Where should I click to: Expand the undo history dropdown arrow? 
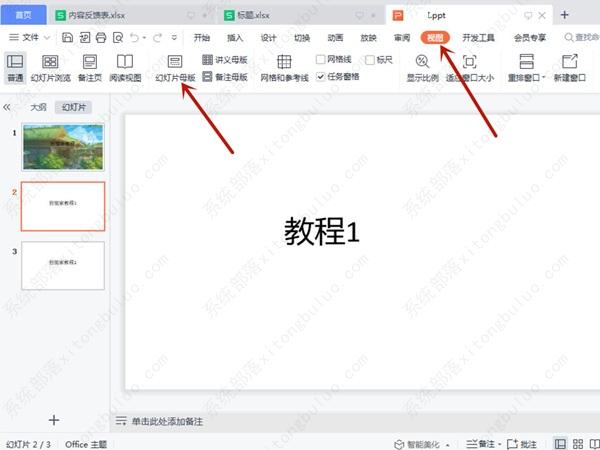click(144, 38)
